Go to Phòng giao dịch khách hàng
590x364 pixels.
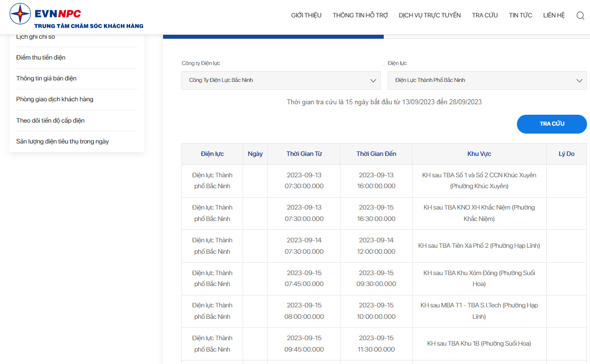[55, 99]
